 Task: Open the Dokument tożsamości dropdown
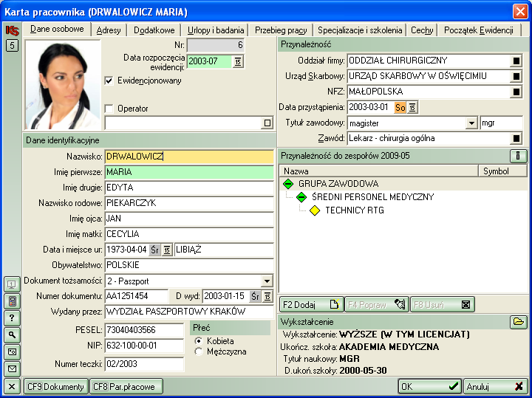pyautogui.click(x=267, y=281)
